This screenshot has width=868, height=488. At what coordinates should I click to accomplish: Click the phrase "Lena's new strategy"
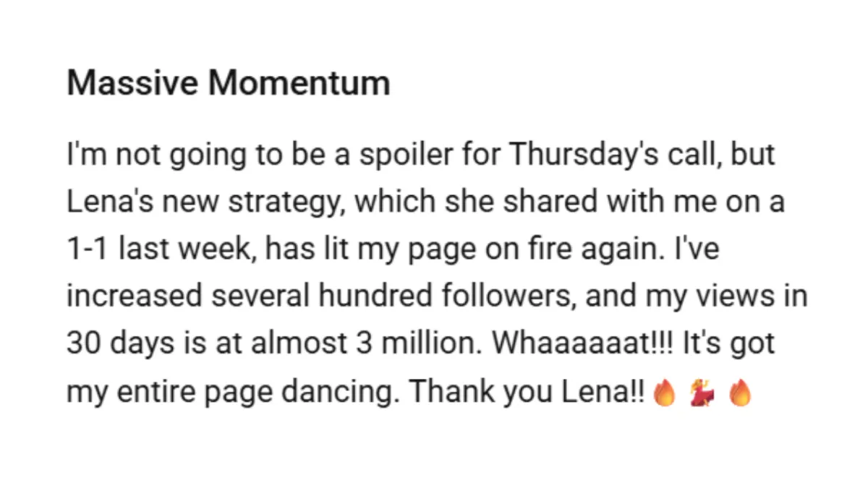pos(200,204)
